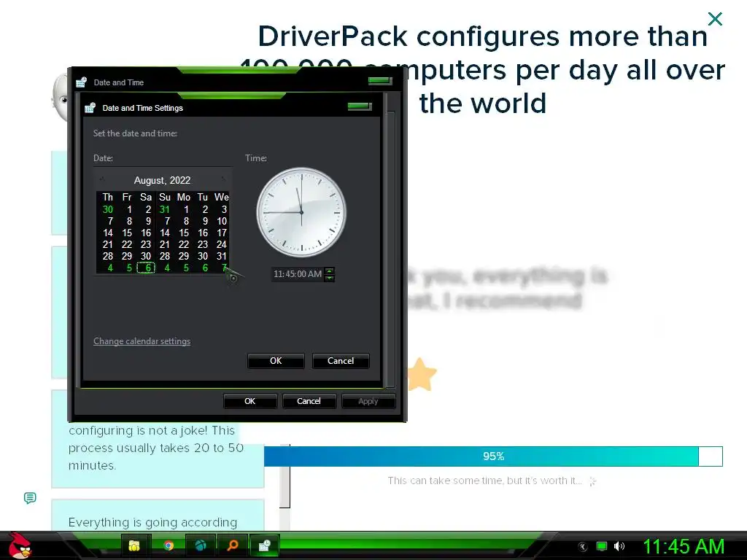Decrease the time with the down spinner
The width and height of the screenshot is (747, 560).
click(329, 278)
